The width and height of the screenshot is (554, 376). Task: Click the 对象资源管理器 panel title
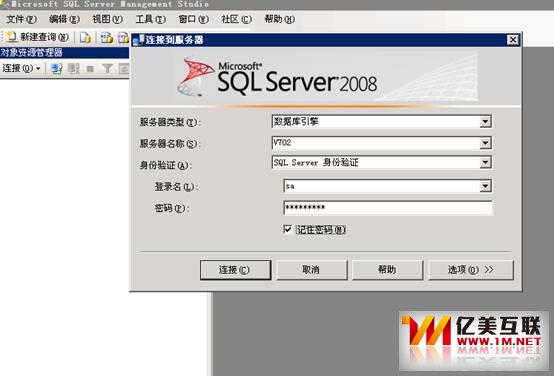tap(32, 53)
